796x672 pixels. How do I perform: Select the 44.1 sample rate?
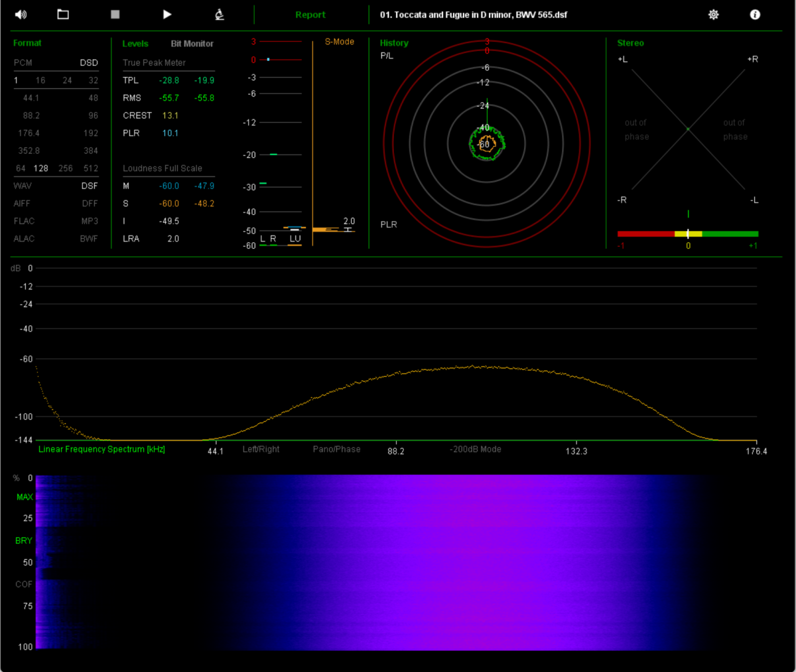coord(31,98)
